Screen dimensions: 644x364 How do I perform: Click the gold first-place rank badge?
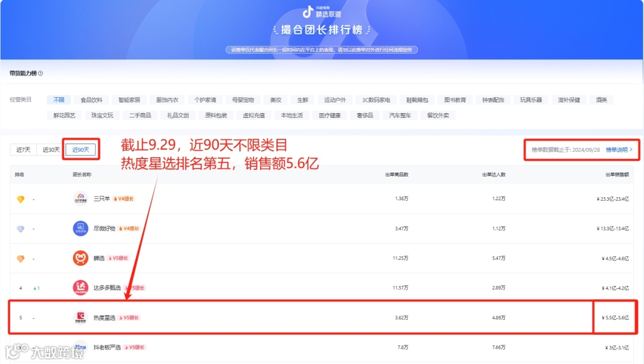click(x=20, y=199)
